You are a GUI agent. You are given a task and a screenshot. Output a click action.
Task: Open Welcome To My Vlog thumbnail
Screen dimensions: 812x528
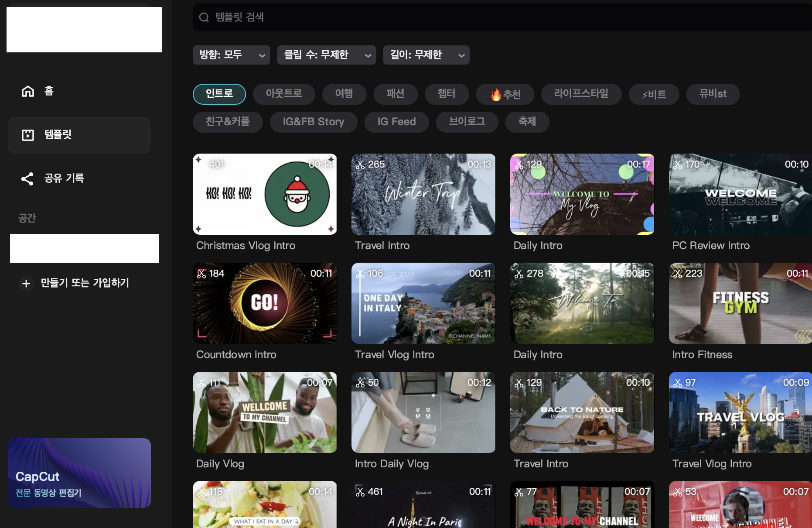click(582, 194)
